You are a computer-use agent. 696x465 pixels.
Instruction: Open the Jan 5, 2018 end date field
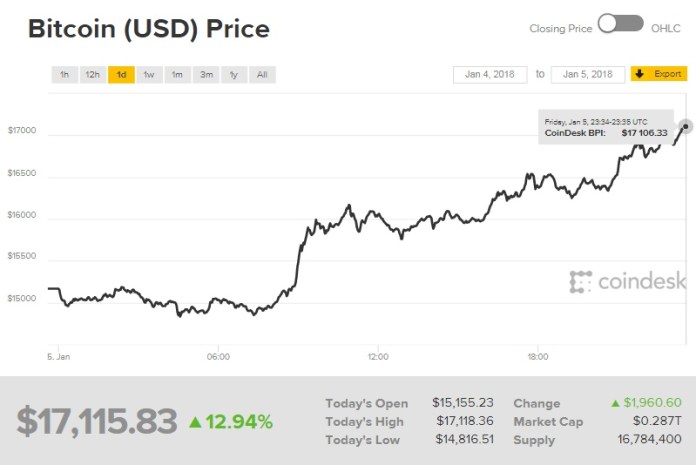pos(588,74)
